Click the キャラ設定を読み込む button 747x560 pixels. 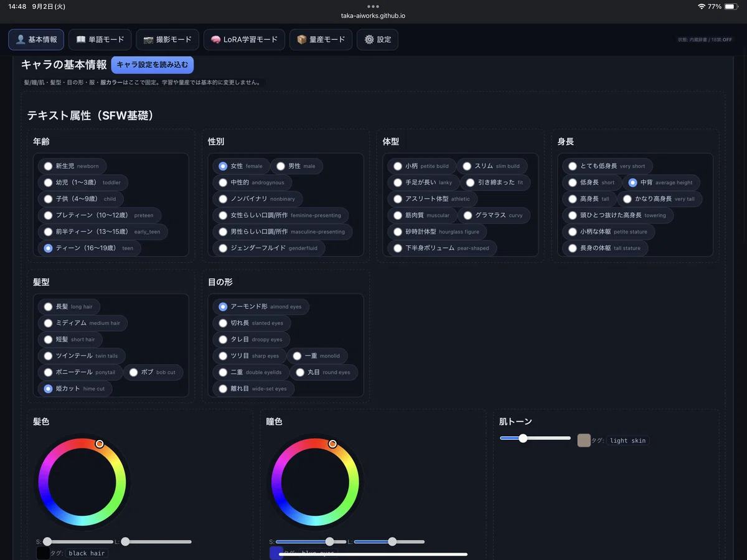coord(153,65)
